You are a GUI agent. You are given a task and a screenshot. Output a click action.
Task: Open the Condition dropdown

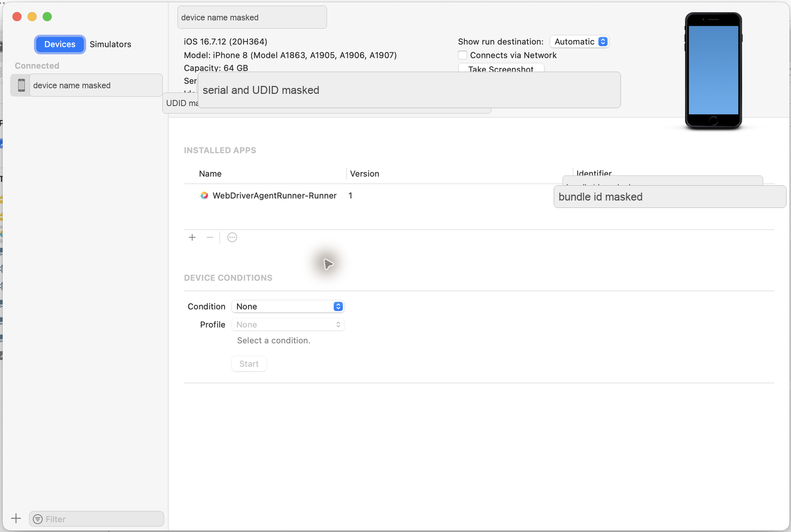pyautogui.click(x=288, y=307)
